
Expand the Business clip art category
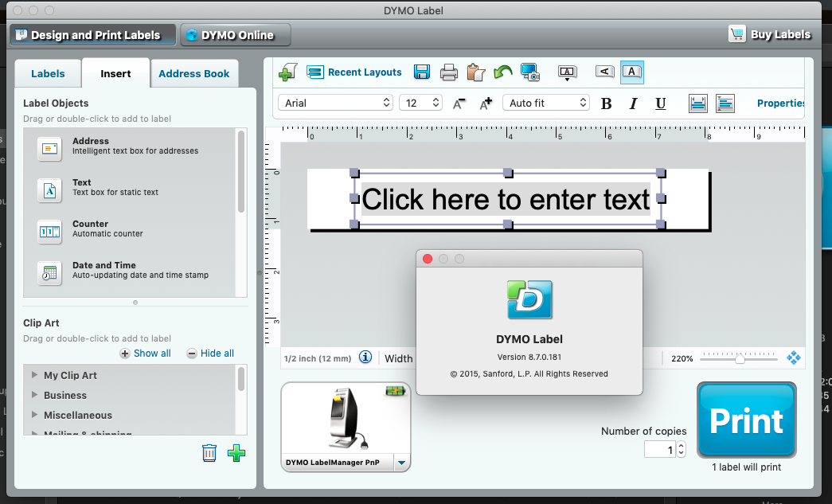point(34,395)
